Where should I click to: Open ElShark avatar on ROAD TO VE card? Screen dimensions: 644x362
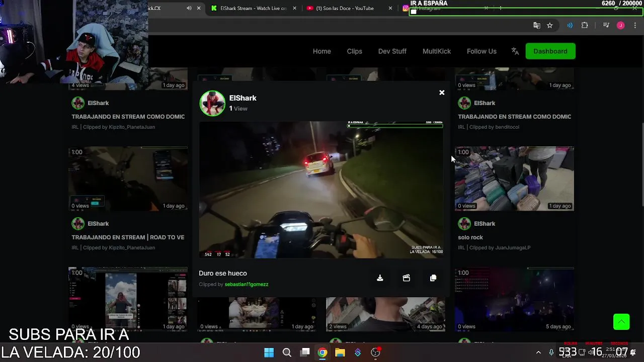(78, 224)
